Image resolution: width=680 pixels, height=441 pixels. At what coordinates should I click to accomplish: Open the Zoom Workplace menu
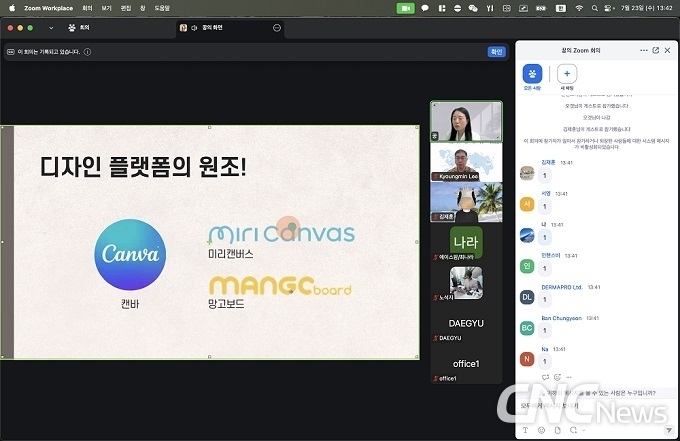point(48,8)
